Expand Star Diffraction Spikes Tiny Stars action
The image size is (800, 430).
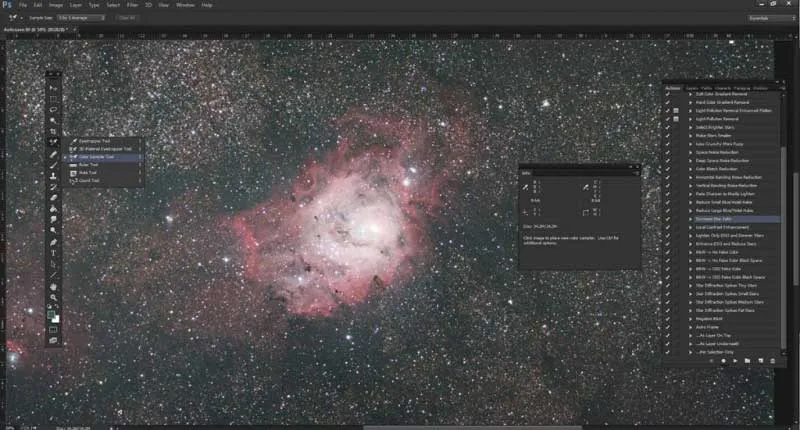691,285
